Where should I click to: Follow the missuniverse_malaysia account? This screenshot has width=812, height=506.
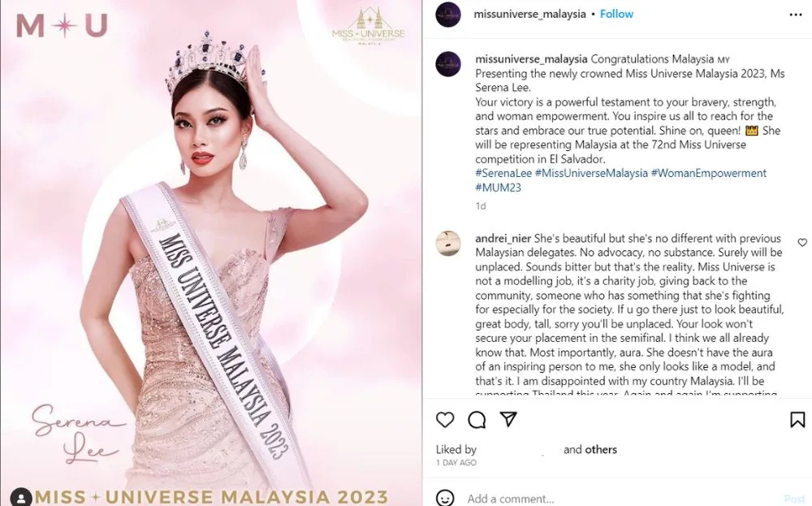(616, 14)
